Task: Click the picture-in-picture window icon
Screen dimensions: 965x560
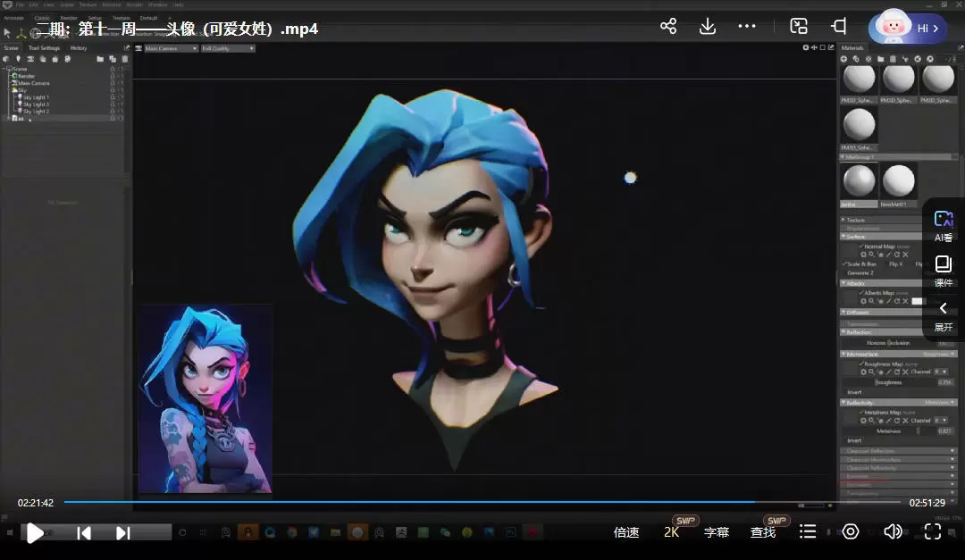Action: [799, 26]
